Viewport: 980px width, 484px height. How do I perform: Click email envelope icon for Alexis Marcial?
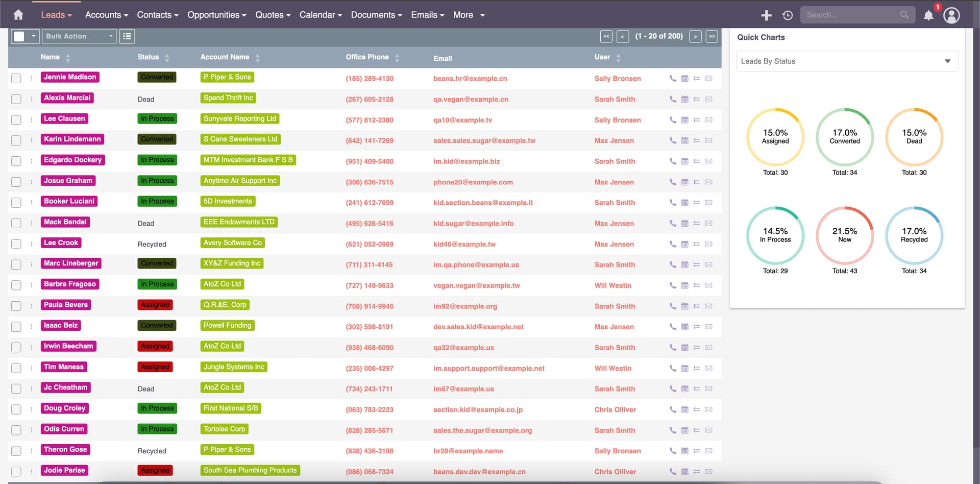tap(708, 100)
